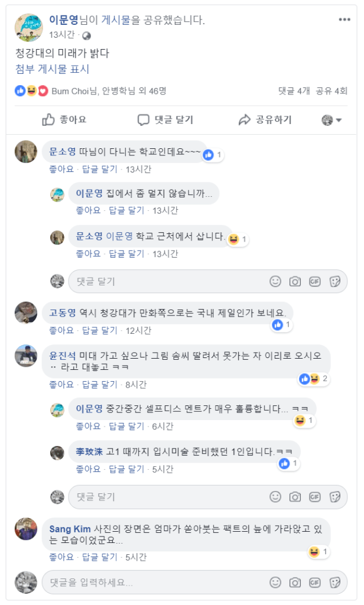
Task: Click 윤진석's profile picture thumbnail
Action: tap(26, 356)
